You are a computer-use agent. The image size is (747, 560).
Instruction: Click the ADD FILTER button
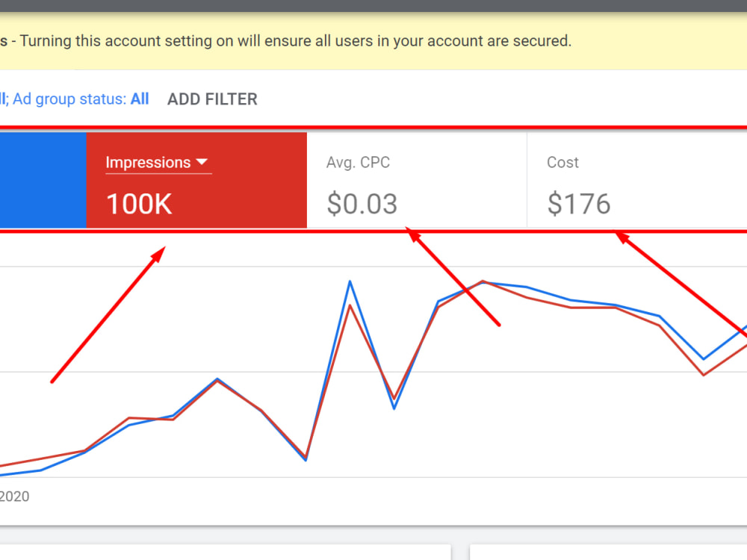pos(212,99)
